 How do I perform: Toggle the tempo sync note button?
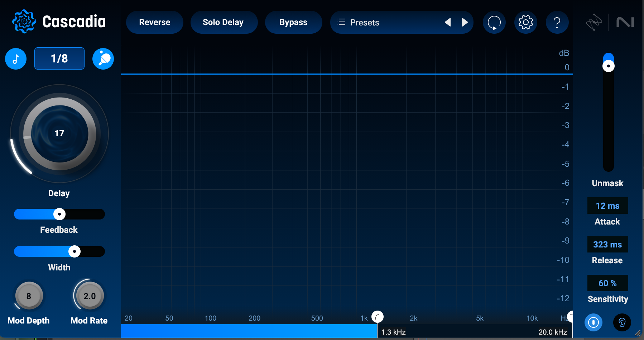(16, 58)
